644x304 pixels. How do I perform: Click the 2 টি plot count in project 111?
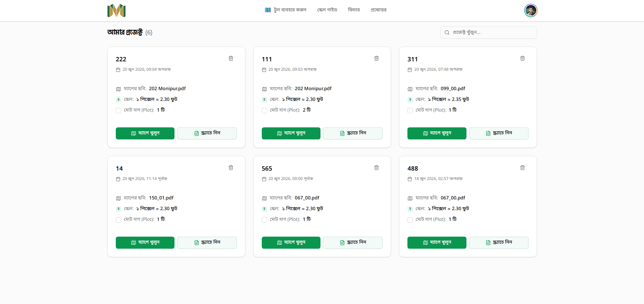tap(307, 110)
